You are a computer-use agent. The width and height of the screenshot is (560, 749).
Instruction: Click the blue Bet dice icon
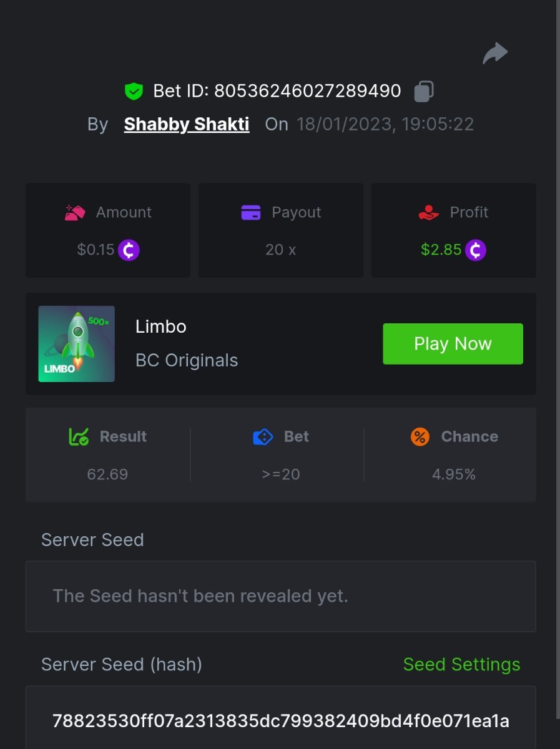[x=263, y=437]
